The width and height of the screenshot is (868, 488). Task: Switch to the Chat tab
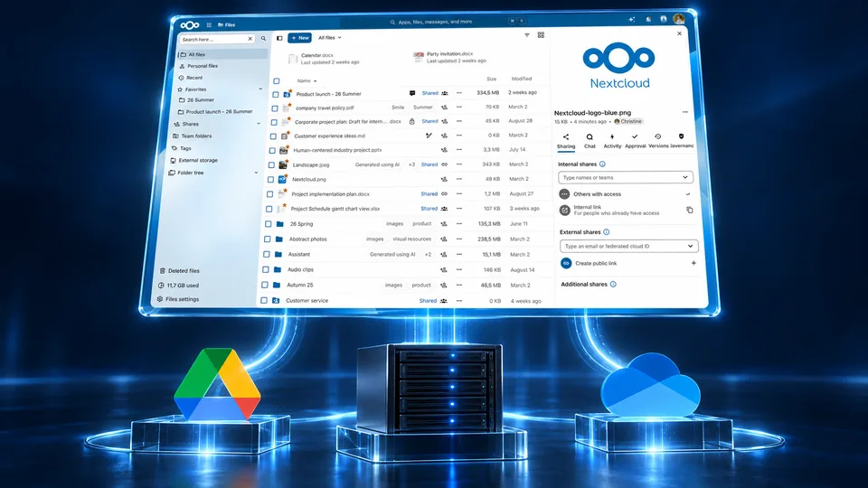(x=590, y=141)
